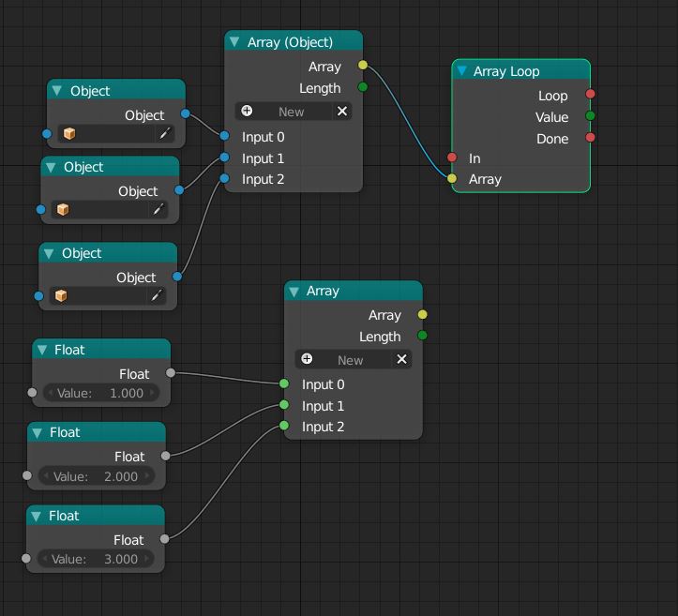Click yellow Array input socket on Array Loop

pyautogui.click(x=452, y=178)
